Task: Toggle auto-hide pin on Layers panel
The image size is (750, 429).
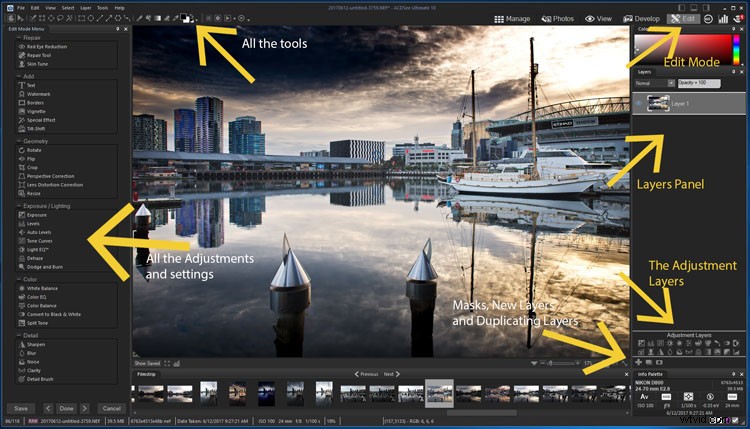Action: 733,72
